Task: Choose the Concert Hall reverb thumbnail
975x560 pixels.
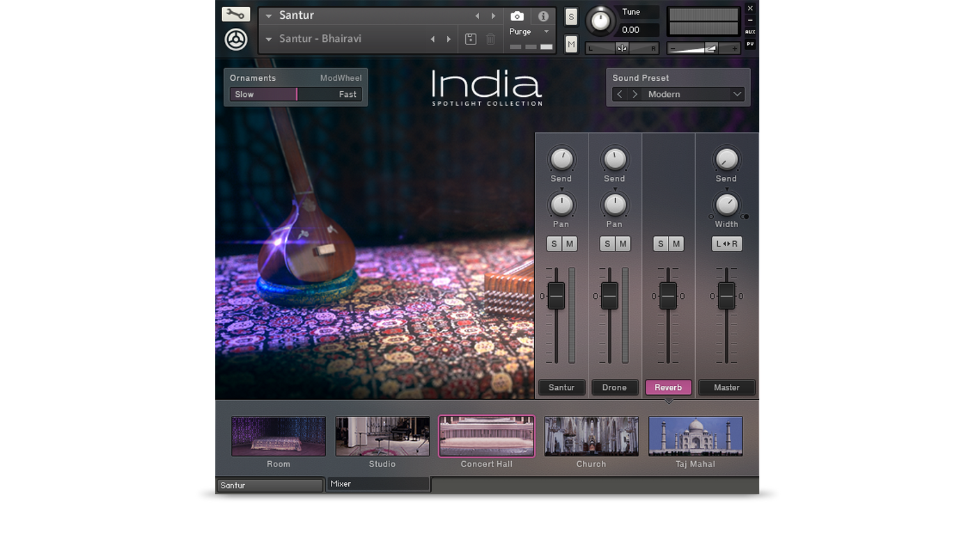Action: click(x=487, y=437)
